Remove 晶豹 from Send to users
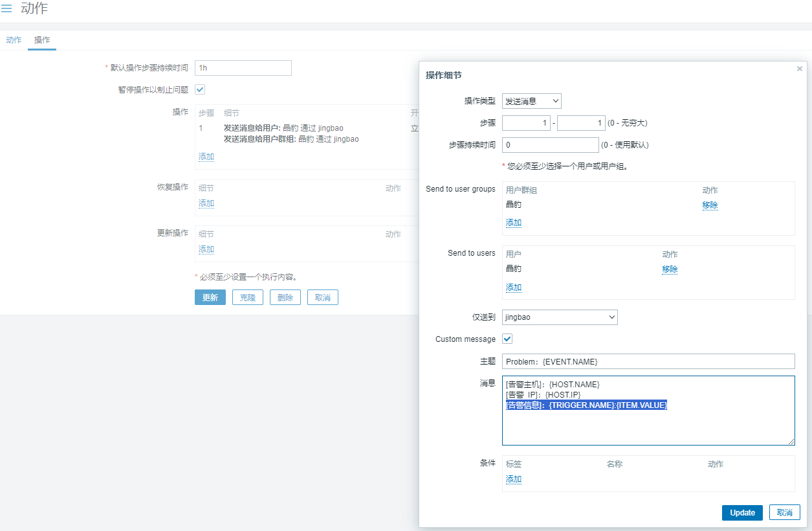 (670, 269)
